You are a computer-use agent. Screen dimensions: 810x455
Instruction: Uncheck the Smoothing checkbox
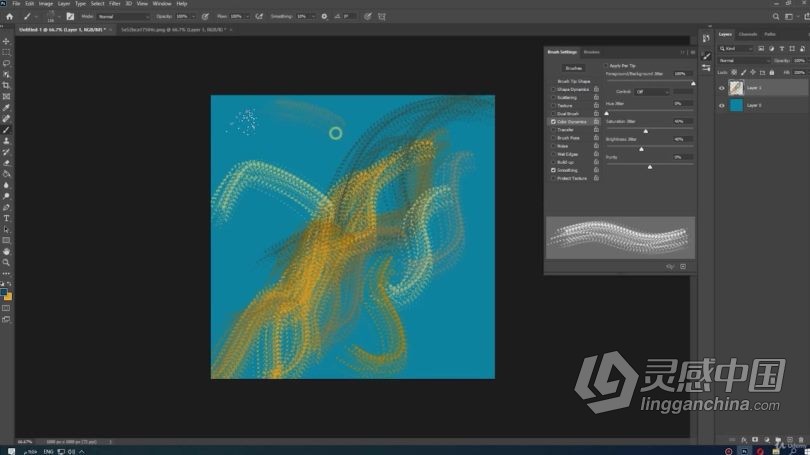(553, 170)
